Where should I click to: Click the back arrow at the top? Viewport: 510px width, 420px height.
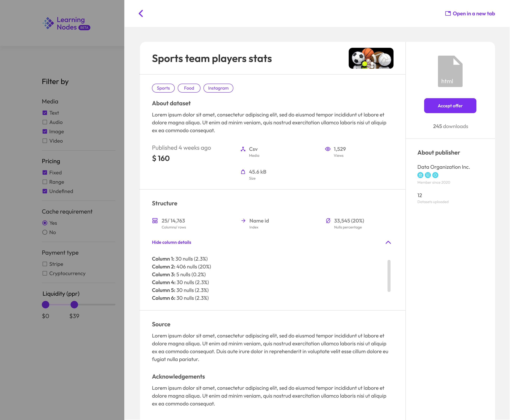point(141,13)
